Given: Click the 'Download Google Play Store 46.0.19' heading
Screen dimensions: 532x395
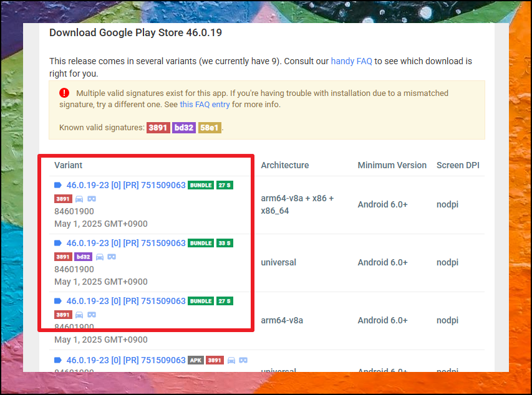Looking at the screenshot, I should [x=135, y=32].
